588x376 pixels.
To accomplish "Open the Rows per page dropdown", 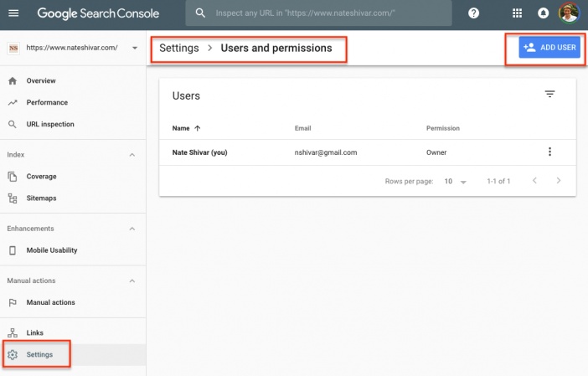I will click(x=456, y=182).
